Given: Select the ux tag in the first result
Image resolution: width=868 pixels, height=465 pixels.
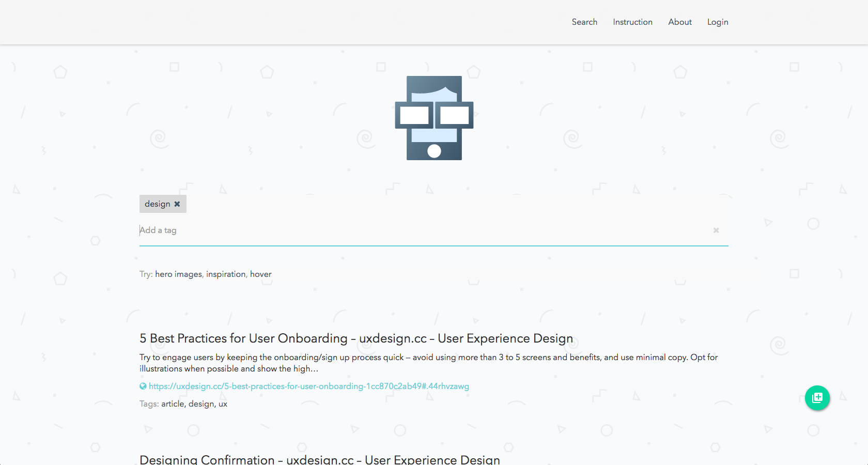Looking at the screenshot, I should (223, 404).
